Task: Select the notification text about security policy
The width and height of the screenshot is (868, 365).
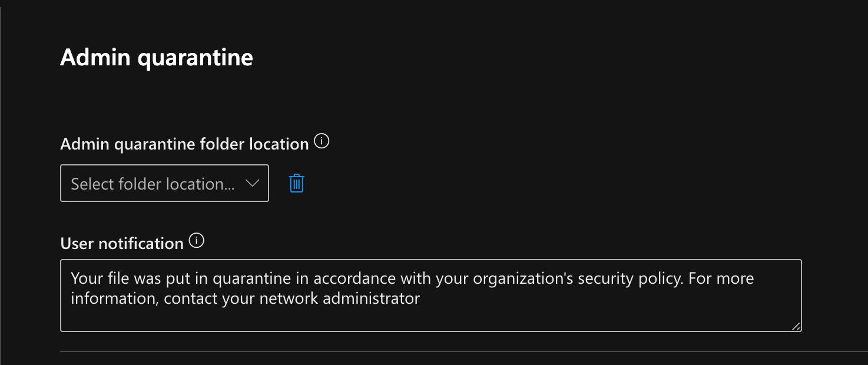Action: [412, 278]
